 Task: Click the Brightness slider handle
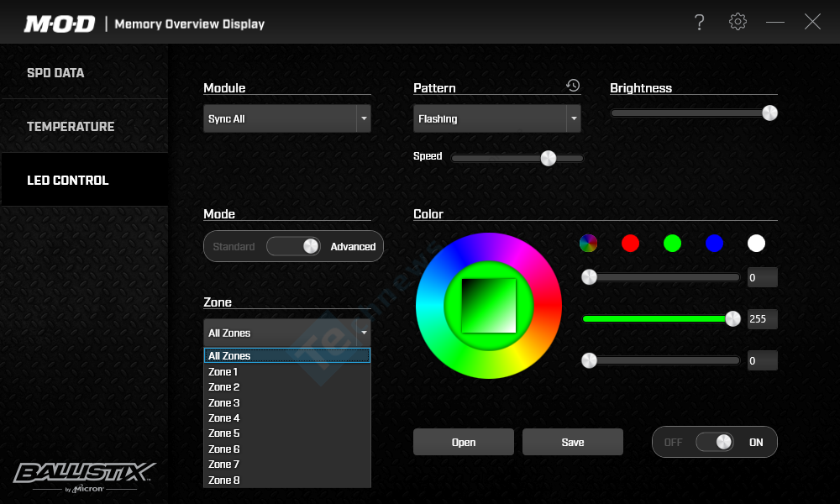tap(769, 113)
